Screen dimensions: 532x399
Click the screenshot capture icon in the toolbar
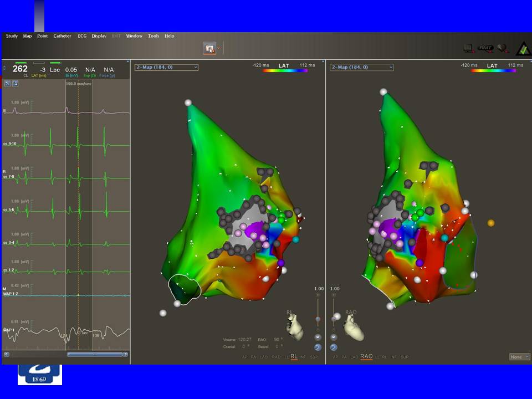pyautogui.click(x=210, y=49)
